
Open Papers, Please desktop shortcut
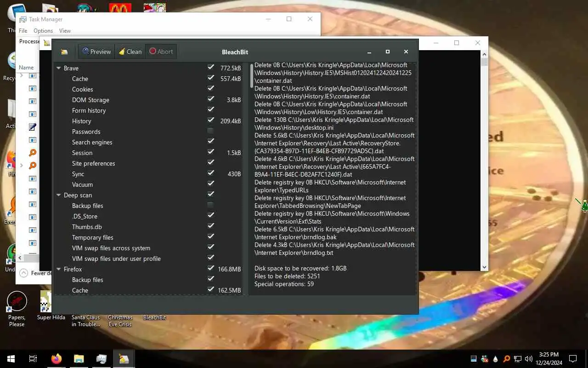[x=17, y=309]
